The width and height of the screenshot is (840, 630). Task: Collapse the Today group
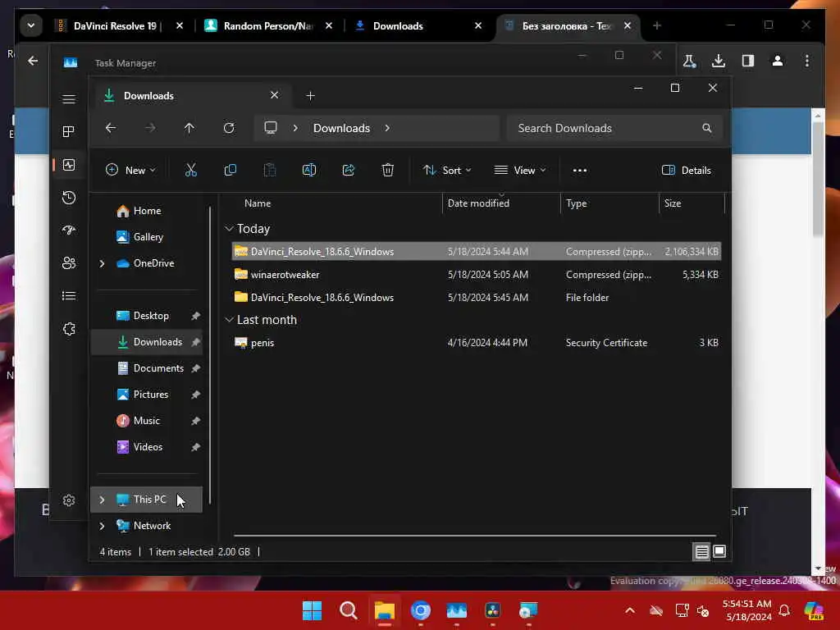[x=230, y=229]
